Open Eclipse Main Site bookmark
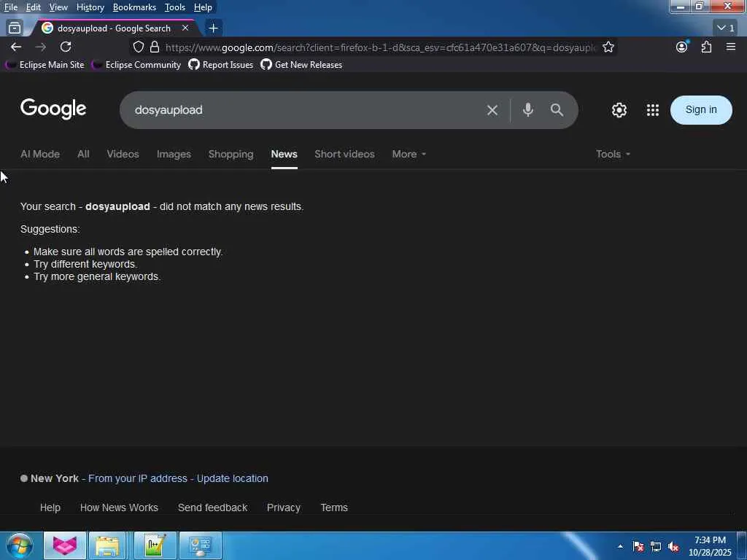The image size is (747, 560). (44, 65)
